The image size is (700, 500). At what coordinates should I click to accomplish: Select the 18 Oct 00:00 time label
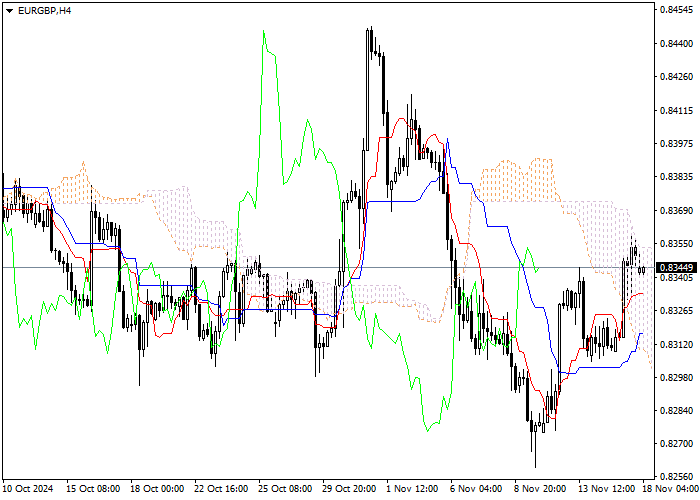pyautogui.click(x=158, y=489)
